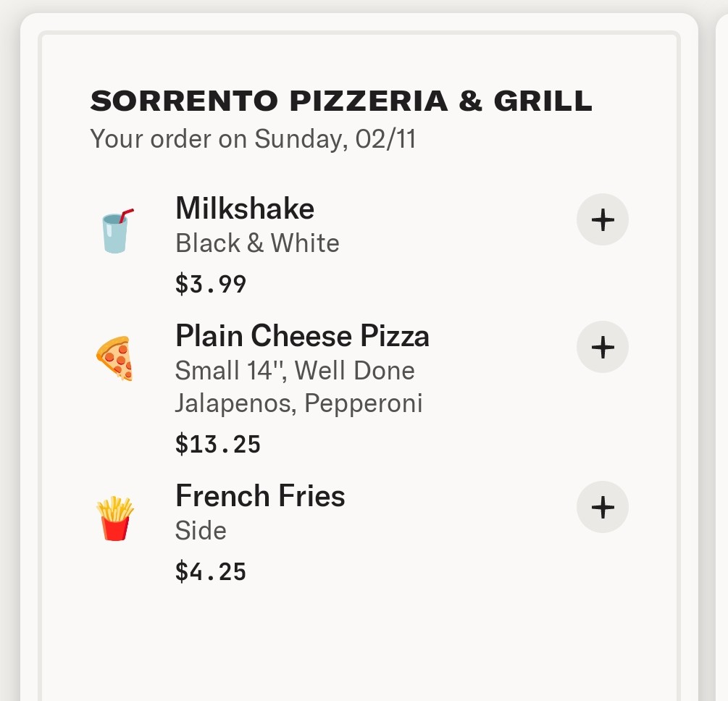
Task: Open the Sorrento Pizzeria & Grill heading
Action: (x=341, y=102)
